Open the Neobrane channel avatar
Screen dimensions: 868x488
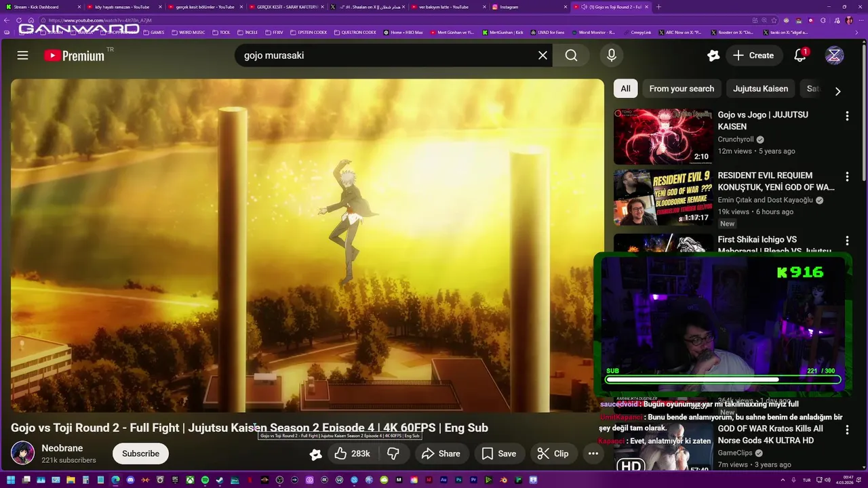[22, 453]
